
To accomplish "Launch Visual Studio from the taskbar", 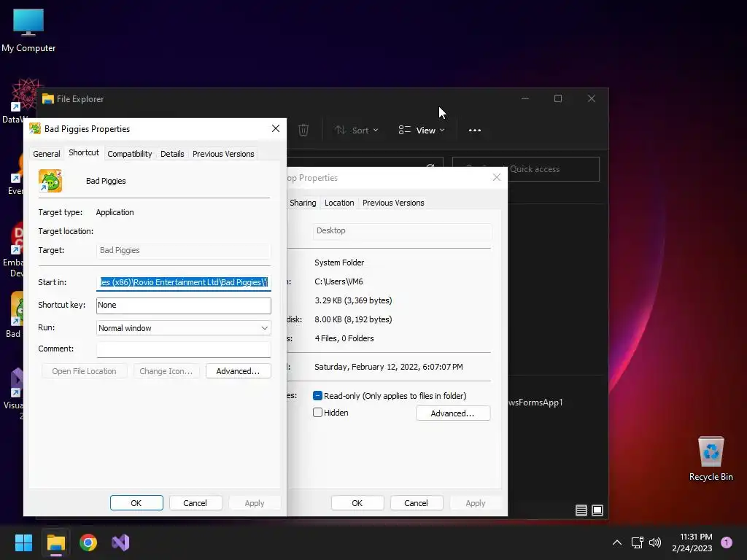I will [120, 542].
